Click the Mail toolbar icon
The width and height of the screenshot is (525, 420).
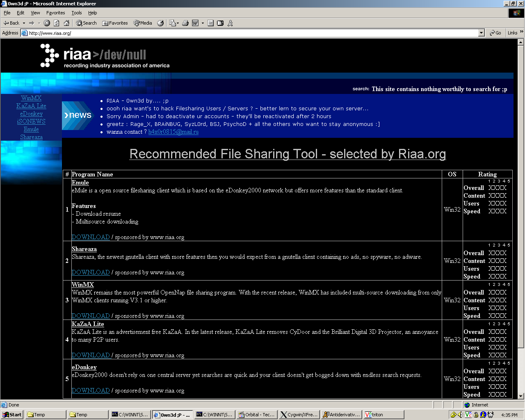click(172, 23)
